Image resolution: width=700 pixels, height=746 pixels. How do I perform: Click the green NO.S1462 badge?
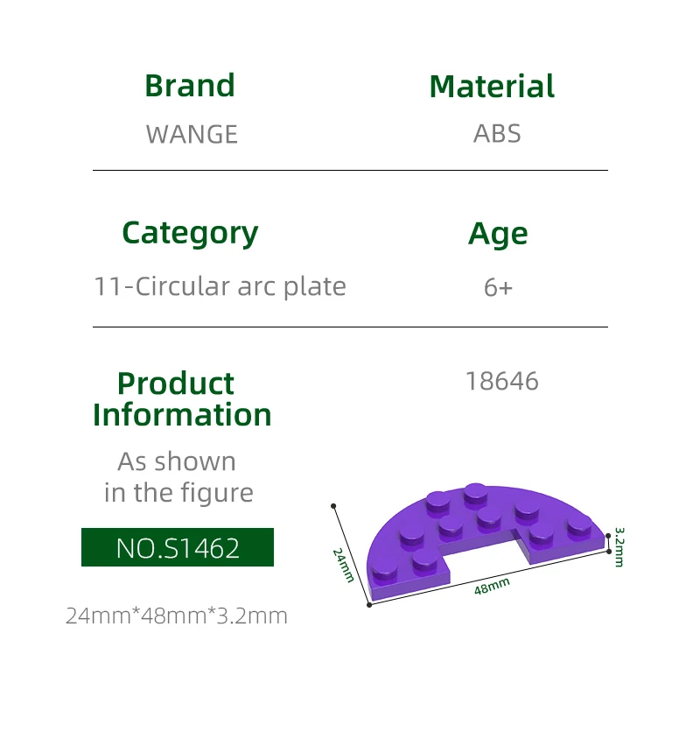point(178,547)
